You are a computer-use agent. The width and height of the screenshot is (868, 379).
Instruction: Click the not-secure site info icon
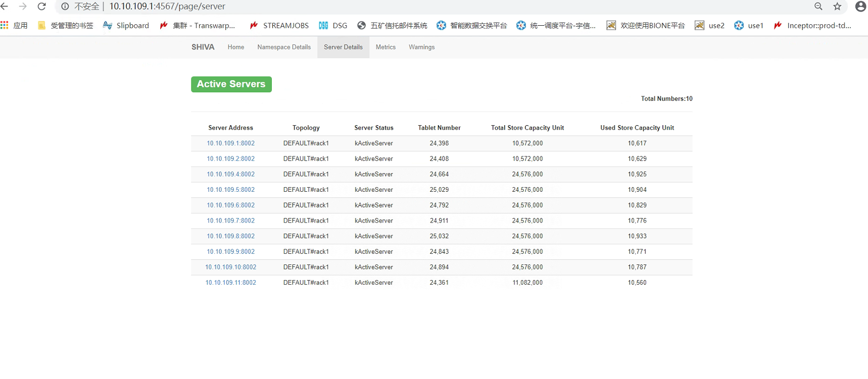(65, 7)
